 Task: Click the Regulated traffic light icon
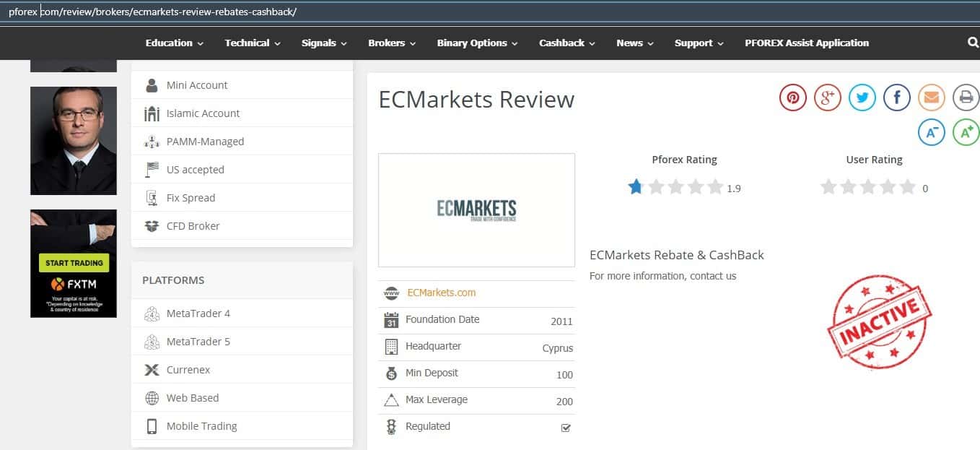coord(391,427)
